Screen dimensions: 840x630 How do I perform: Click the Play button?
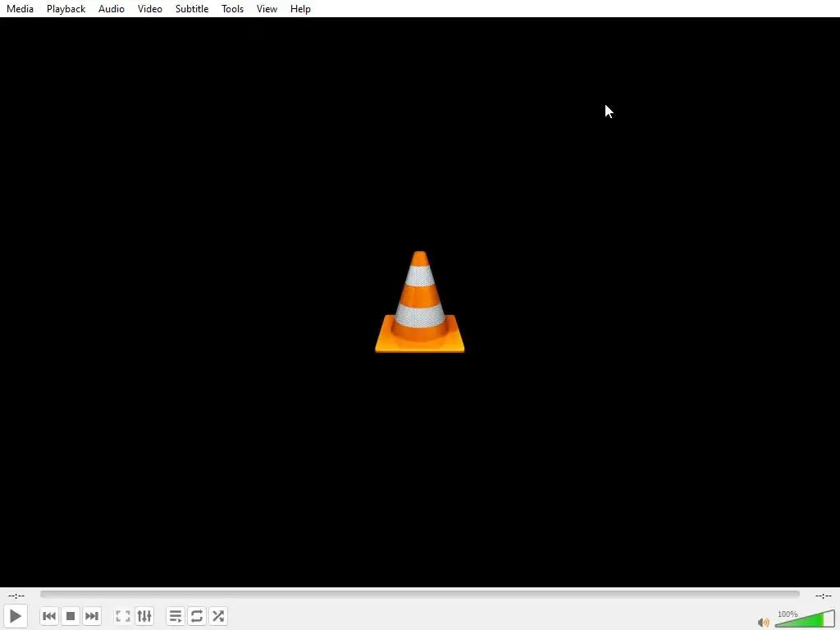(16, 616)
